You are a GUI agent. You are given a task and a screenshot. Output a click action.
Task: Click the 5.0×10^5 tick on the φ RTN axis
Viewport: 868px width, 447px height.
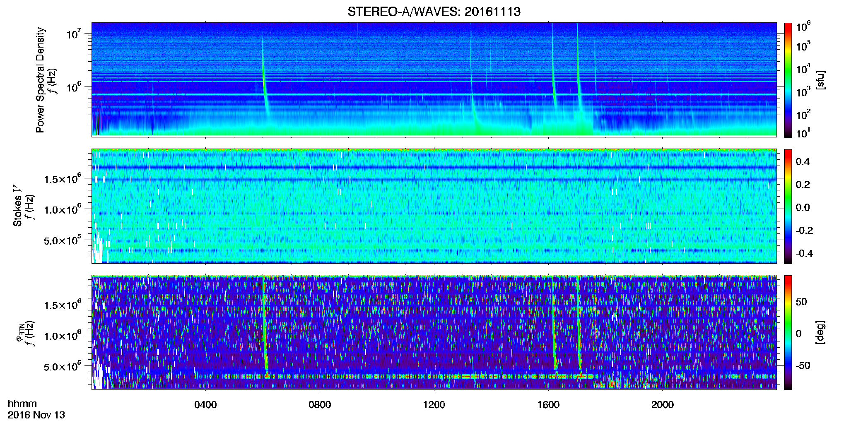[x=63, y=366]
